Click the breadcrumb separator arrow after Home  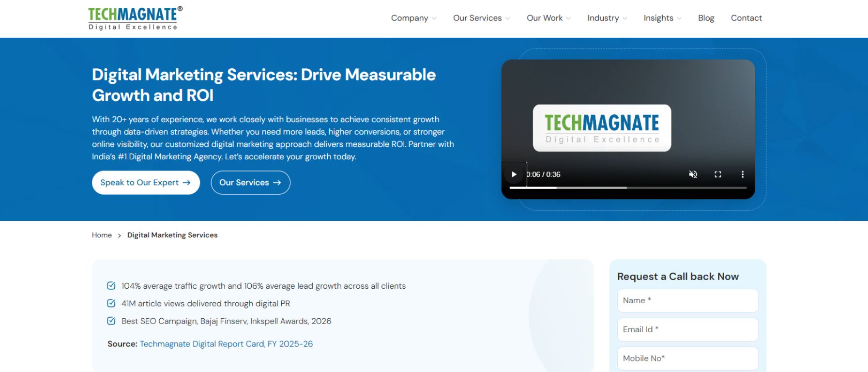(x=119, y=235)
